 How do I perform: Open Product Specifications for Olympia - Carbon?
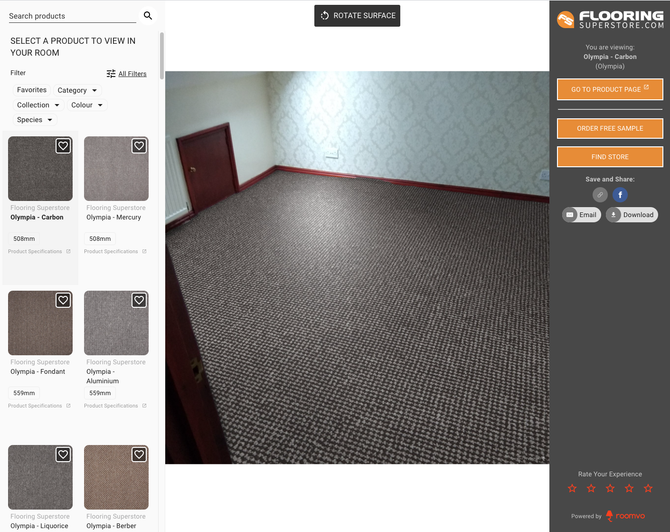tap(39, 252)
